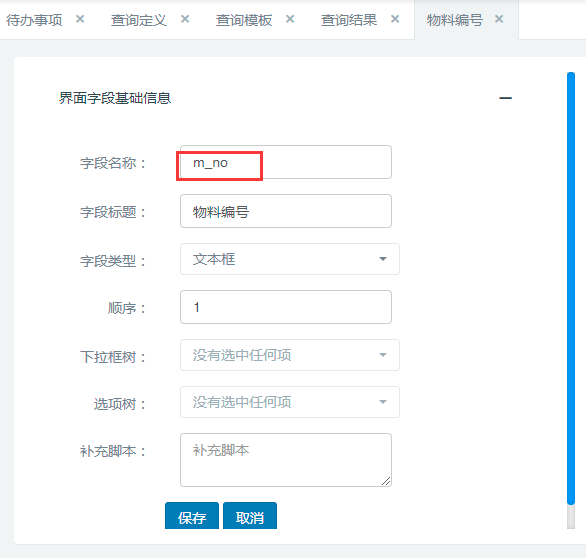Click the 补充脚本 text area
The image size is (586, 558).
286,460
